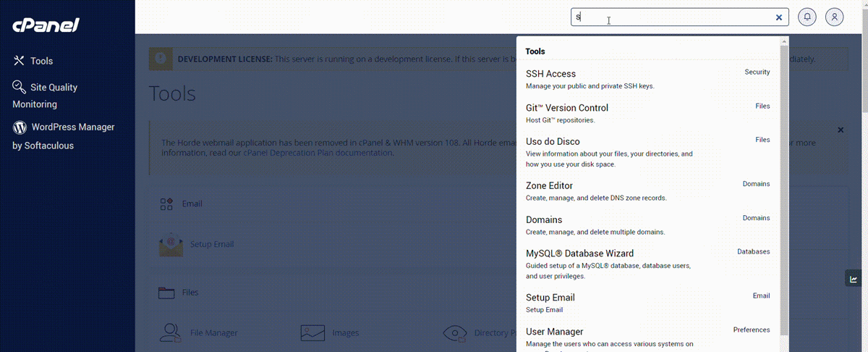This screenshot has height=352, width=868.
Task: Click the Directory Privacy eye icon
Action: click(454, 333)
